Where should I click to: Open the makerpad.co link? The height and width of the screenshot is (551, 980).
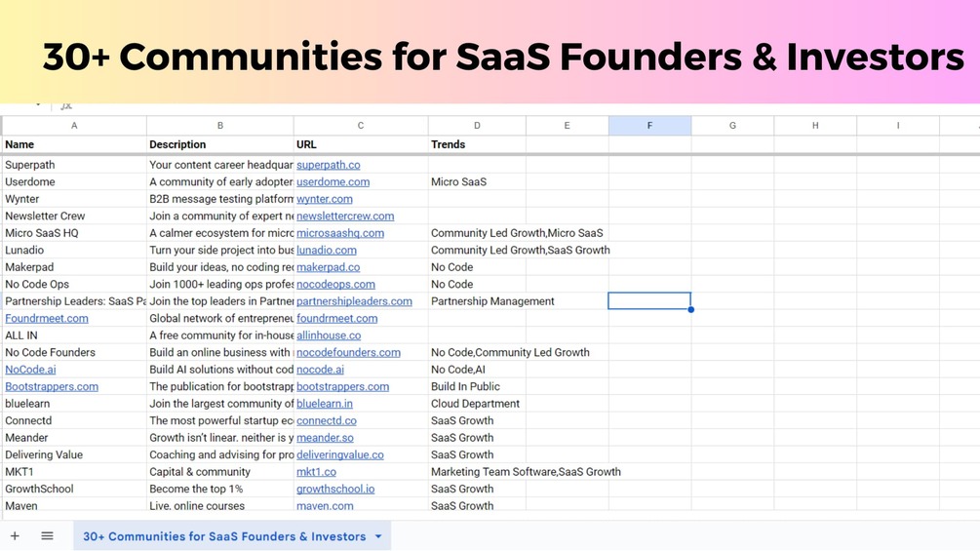pos(328,267)
